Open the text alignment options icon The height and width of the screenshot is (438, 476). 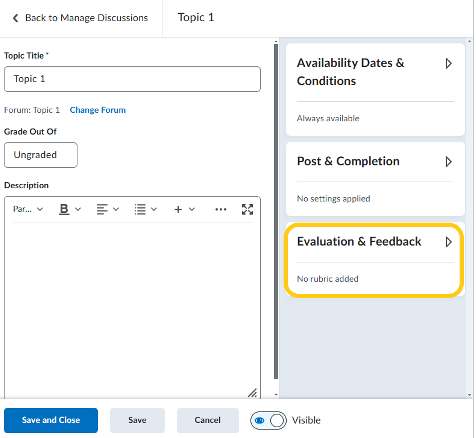coord(102,209)
